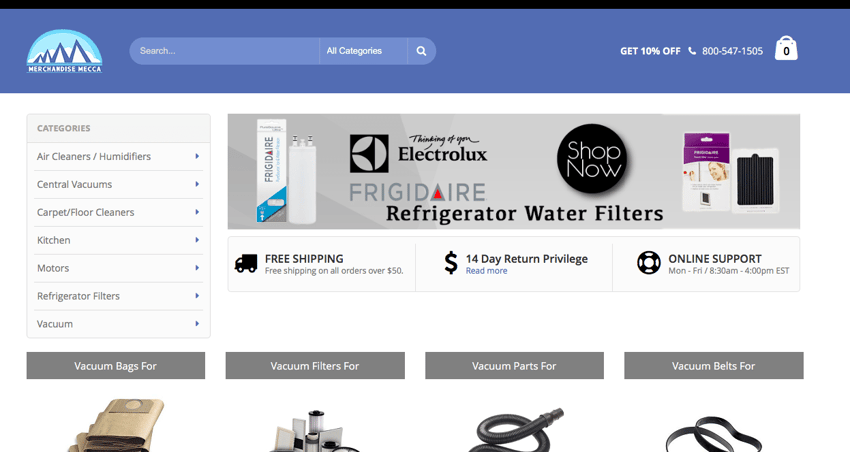Click the phone icon beside 800-547-1505
This screenshot has height=452, width=850.
point(692,51)
